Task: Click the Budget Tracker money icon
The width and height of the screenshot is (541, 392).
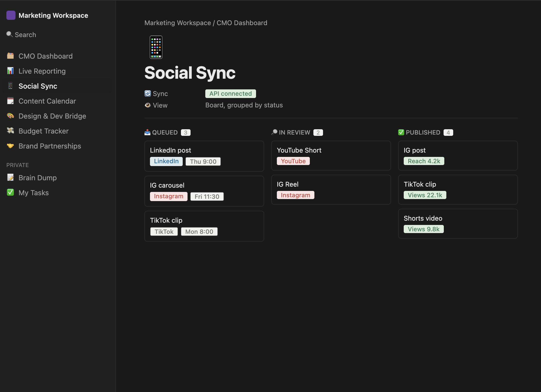Action: (10, 131)
